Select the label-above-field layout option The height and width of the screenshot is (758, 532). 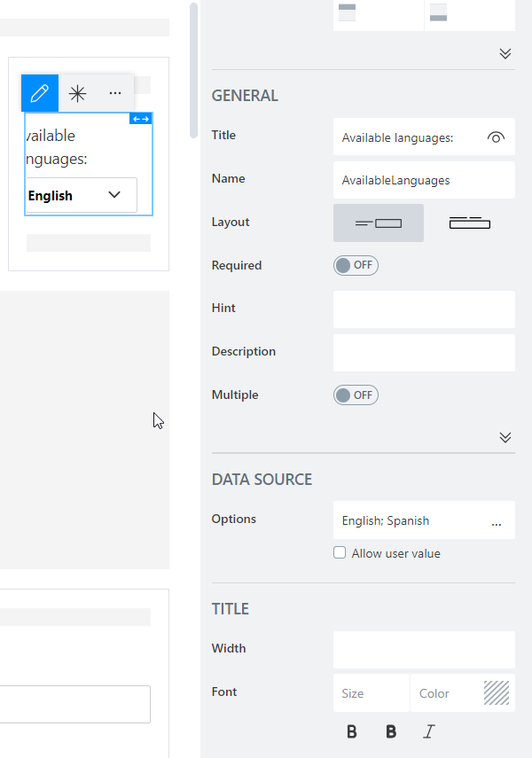pos(469,223)
